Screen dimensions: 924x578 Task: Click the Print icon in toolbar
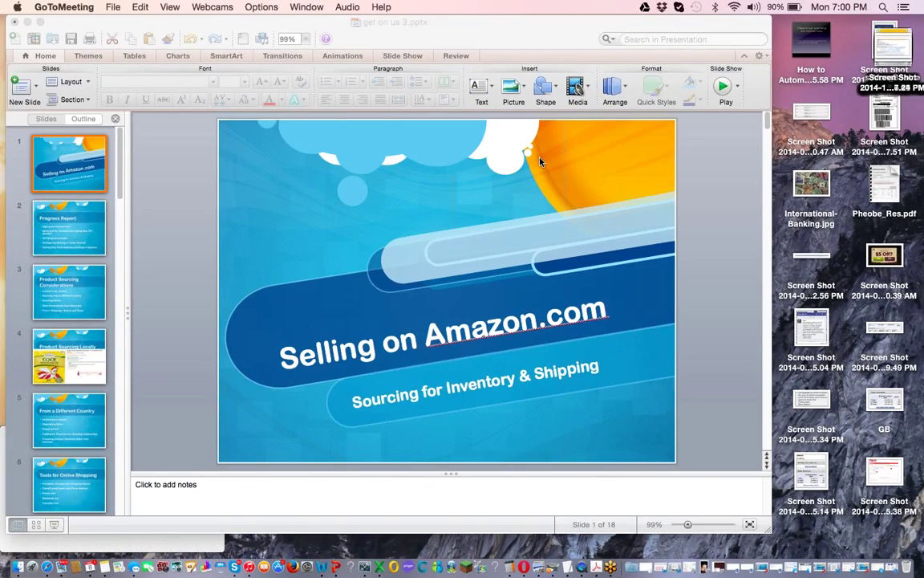pos(90,39)
